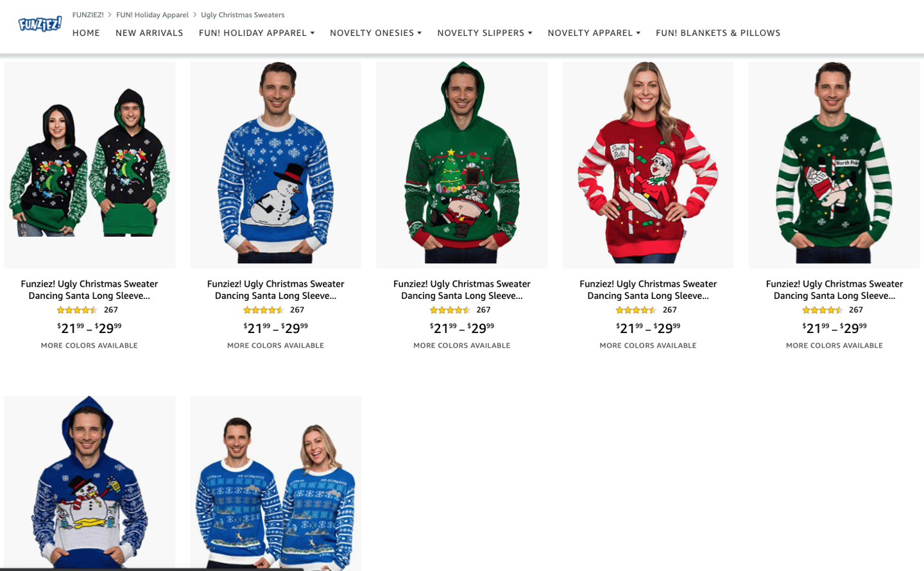The image size is (924, 571).
Task: Open the NEW ARRIVALS menu item
Action: [150, 33]
